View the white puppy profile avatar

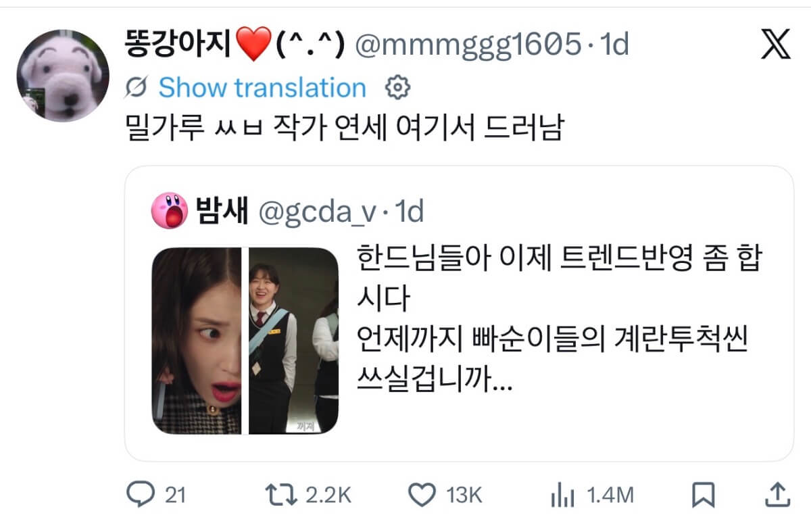[63, 75]
